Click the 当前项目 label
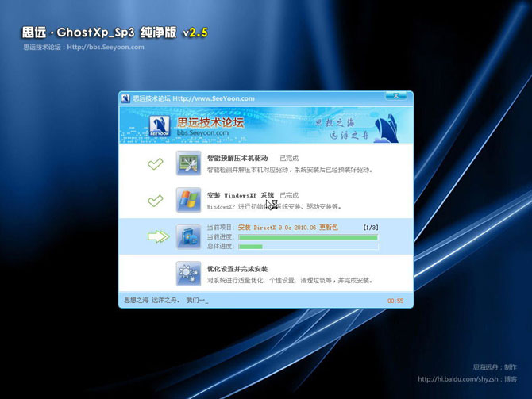The image size is (532, 399). 221,228
